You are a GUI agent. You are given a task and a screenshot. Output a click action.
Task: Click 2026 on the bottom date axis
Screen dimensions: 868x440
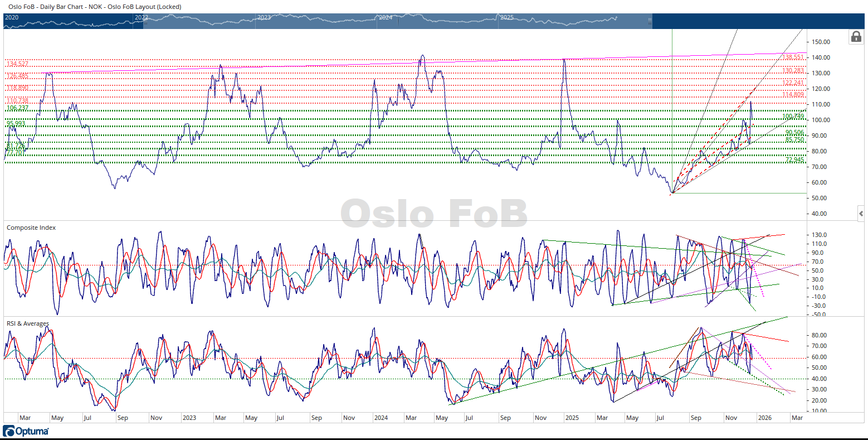coord(765,418)
